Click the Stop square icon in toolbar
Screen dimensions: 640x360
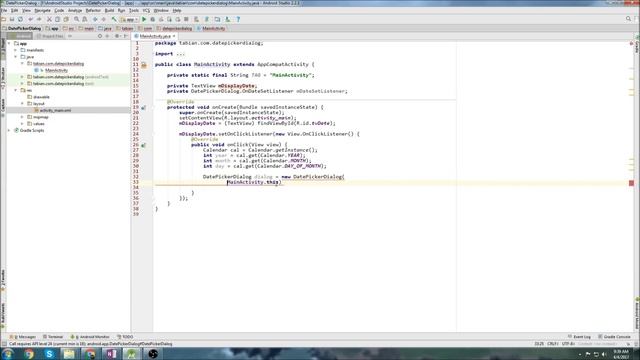[x=186, y=19]
